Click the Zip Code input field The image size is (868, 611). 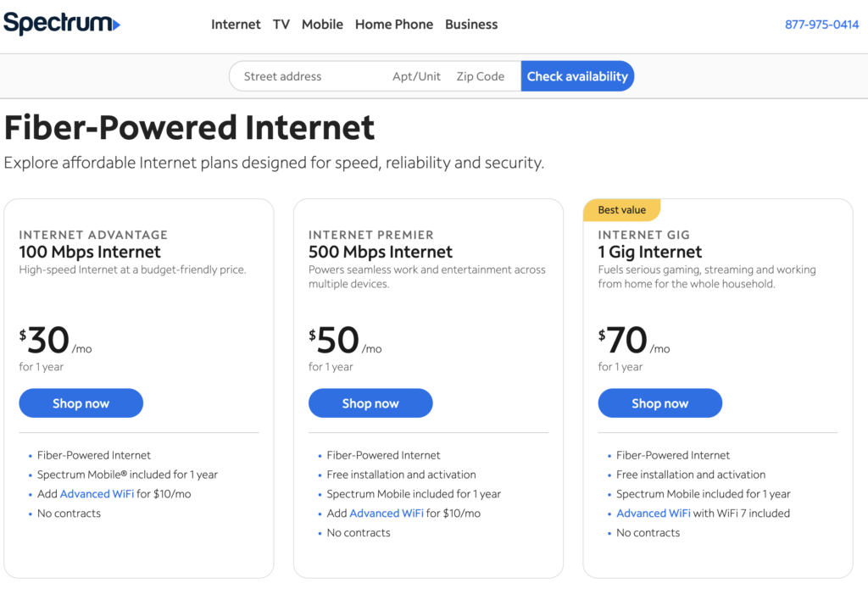[481, 76]
